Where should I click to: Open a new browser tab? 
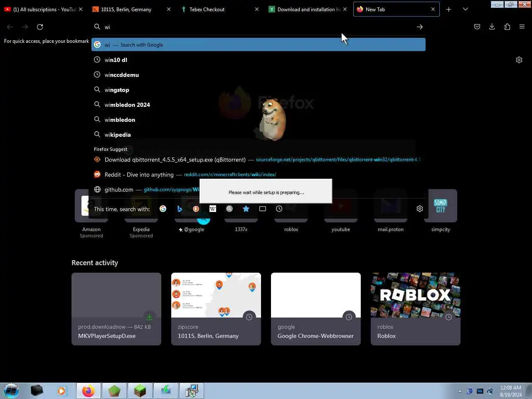(x=448, y=9)
